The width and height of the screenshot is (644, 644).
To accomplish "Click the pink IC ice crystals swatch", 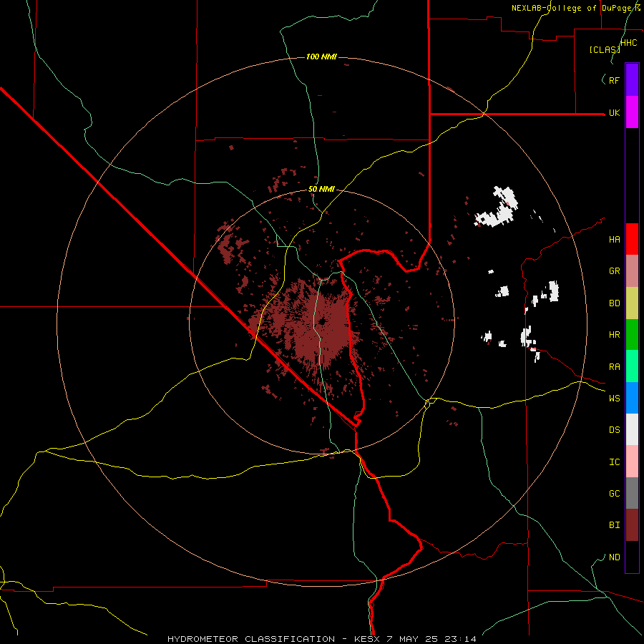I will click(x=632, y=462).
